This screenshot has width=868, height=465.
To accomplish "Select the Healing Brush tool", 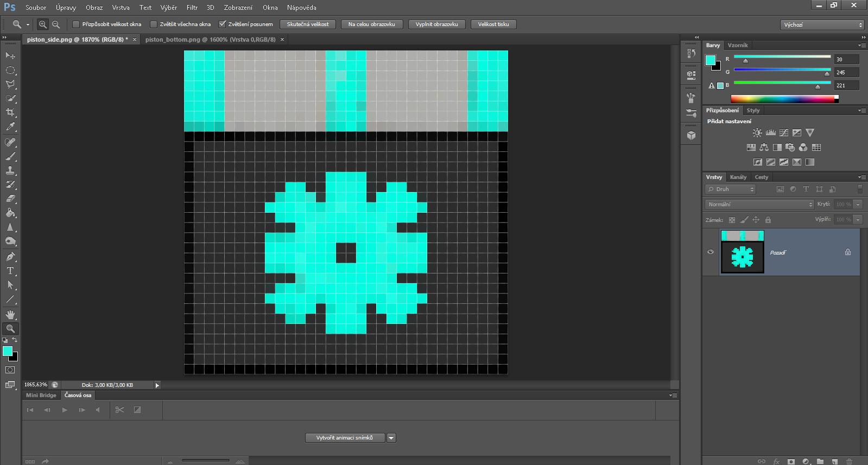I will 10,142.
